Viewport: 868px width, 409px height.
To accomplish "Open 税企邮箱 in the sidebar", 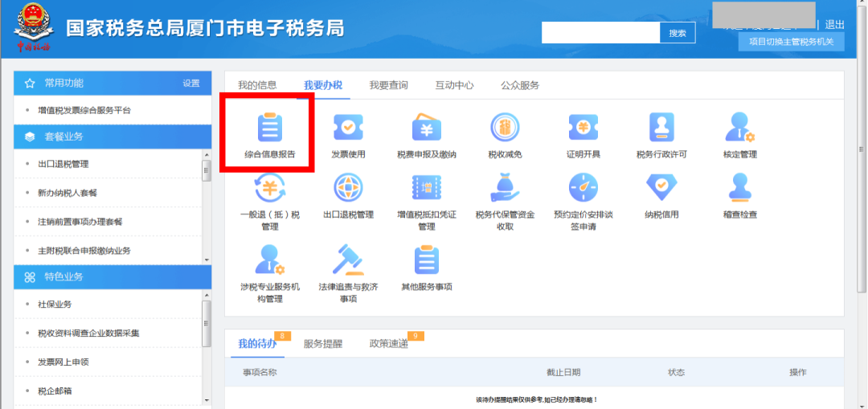I will tap(55, 391).
